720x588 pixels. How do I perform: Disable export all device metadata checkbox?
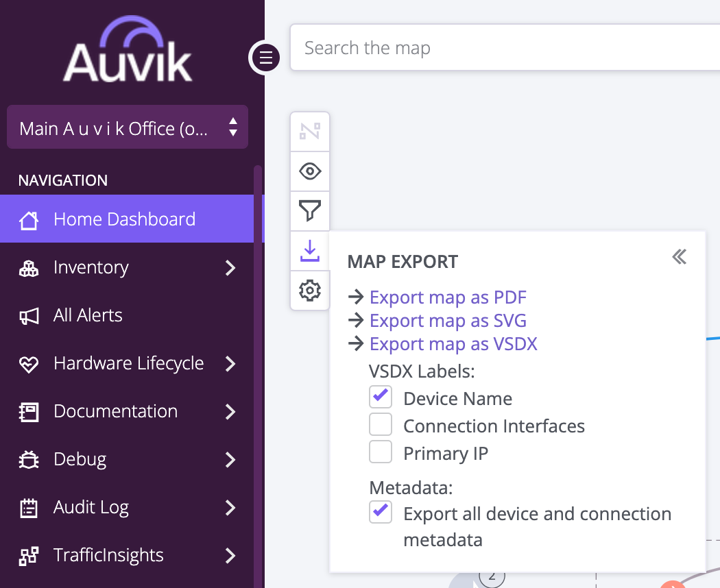(381, 512)
